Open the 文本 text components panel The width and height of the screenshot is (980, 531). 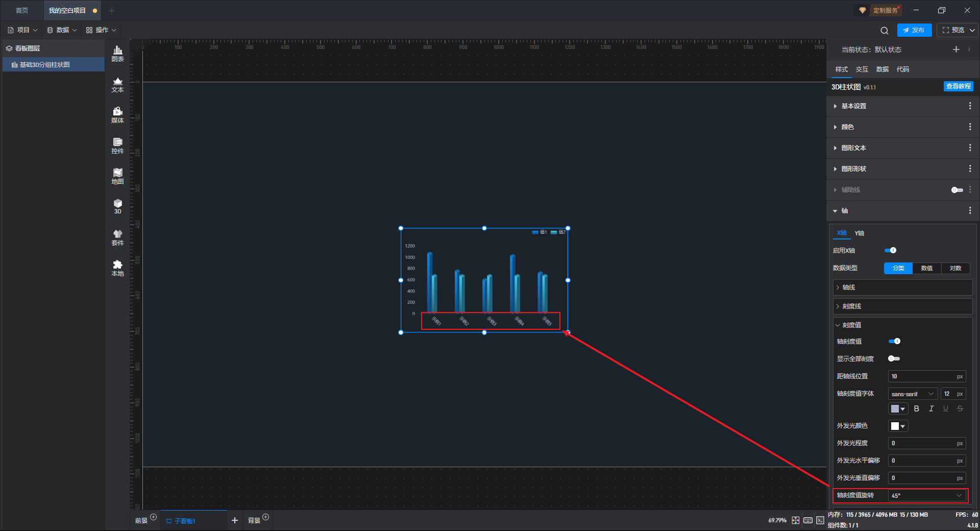click(117, 85)
